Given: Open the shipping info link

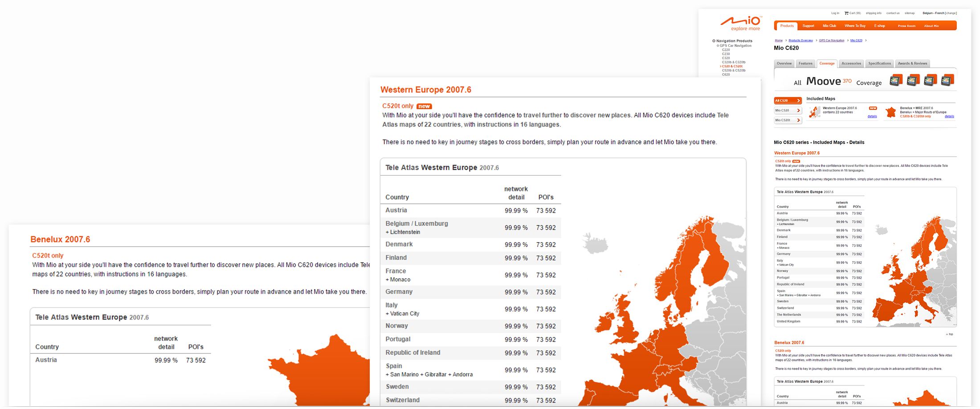Looking at the screenshot, I should pos(874,13).
